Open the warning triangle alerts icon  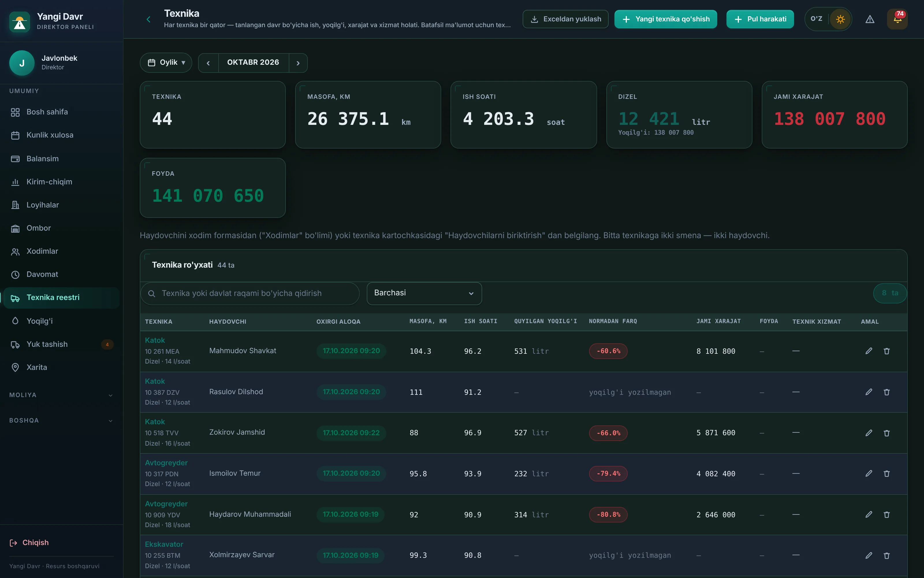870,19
